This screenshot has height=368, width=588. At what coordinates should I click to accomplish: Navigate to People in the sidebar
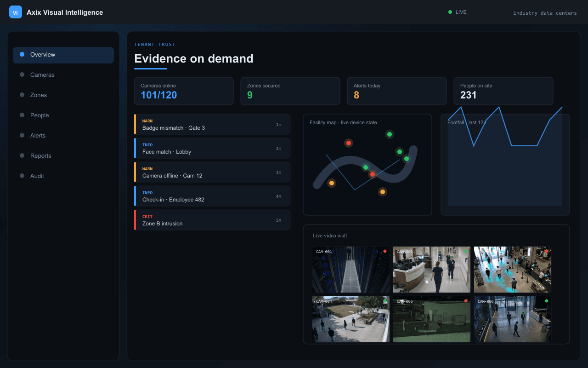(63, 115)
